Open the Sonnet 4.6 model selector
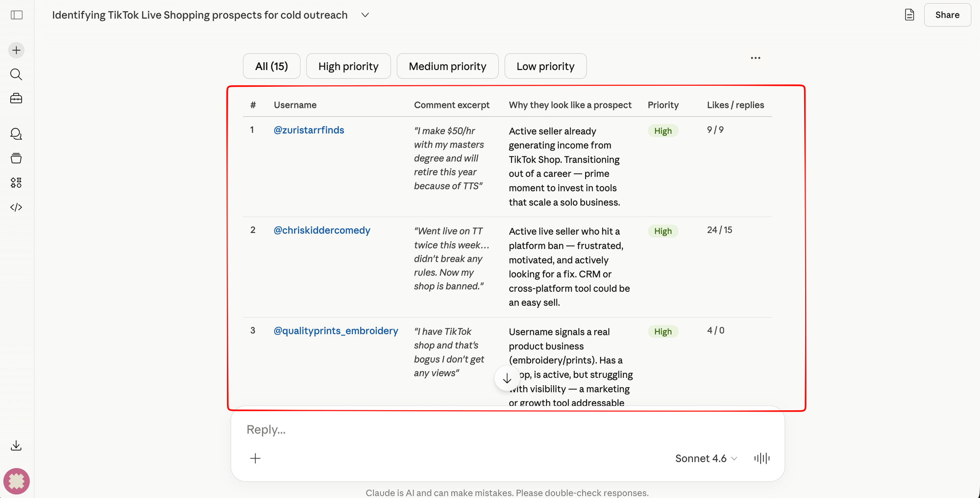Screen dimensions: 980x498 (706, 458)
